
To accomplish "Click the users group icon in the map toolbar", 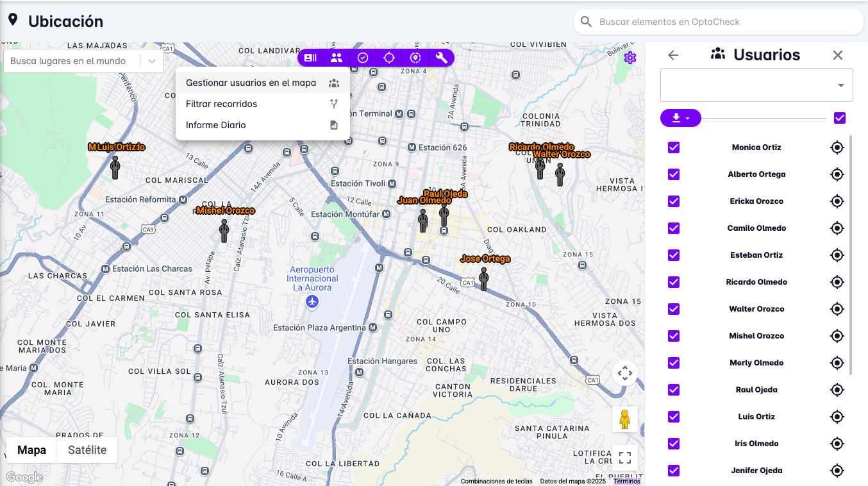I will point(337,58).
